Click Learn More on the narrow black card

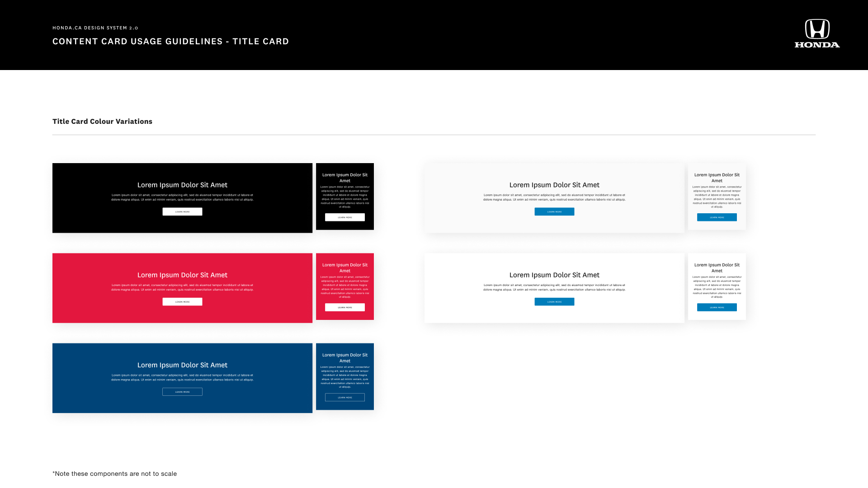(345, 217)
